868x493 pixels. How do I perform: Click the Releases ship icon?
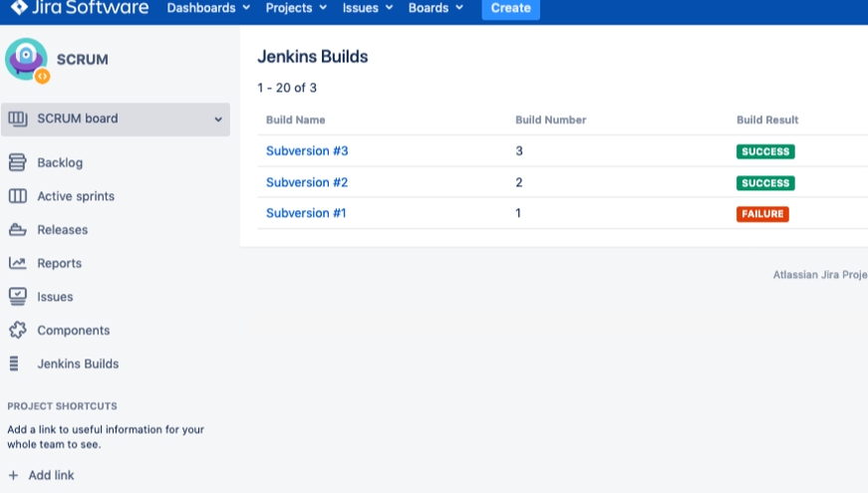click(x=18, y=230)
